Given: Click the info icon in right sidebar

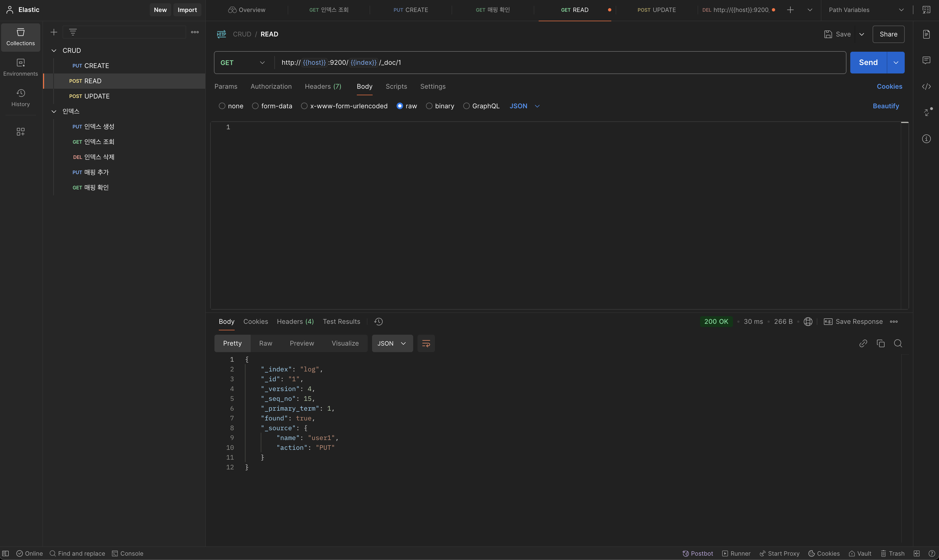Looking at the screenshot, I should pyautogui.click(x=926, y=139).
